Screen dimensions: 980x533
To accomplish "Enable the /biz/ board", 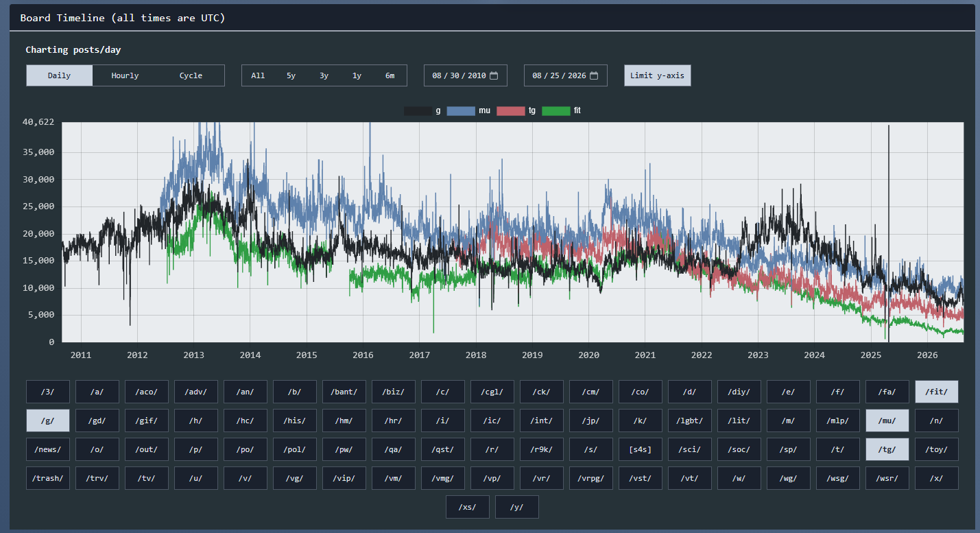I will 393,392.
